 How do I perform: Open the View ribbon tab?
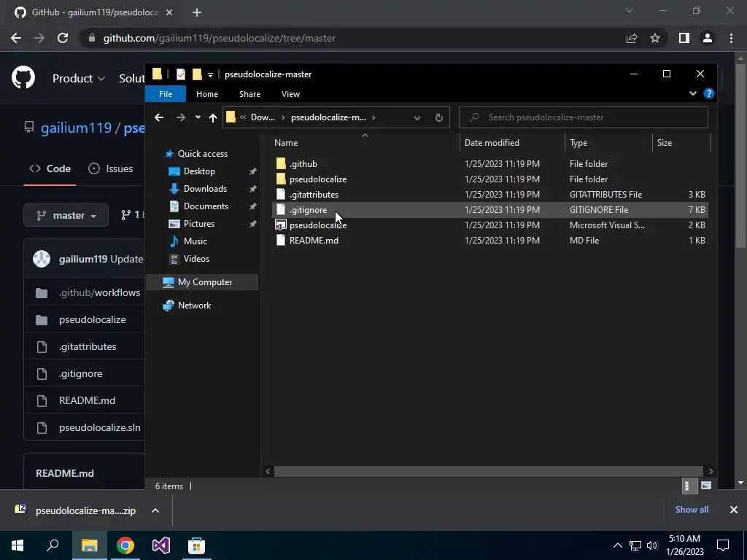tap(290, 94)
